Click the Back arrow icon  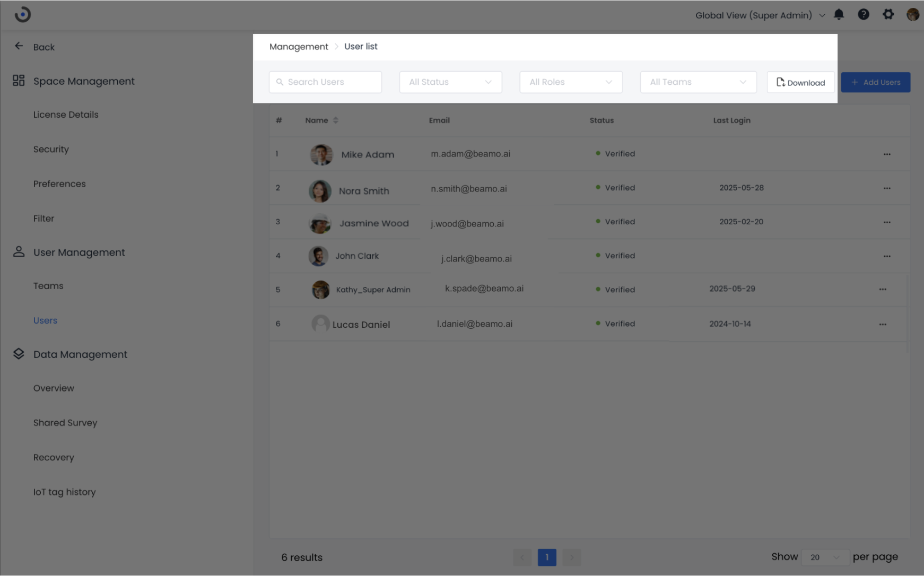(x=19, y=46)
